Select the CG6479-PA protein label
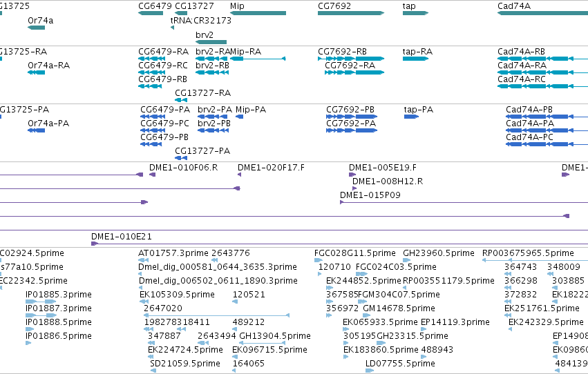Screen dimensions: 588x374 click(165, 109)
